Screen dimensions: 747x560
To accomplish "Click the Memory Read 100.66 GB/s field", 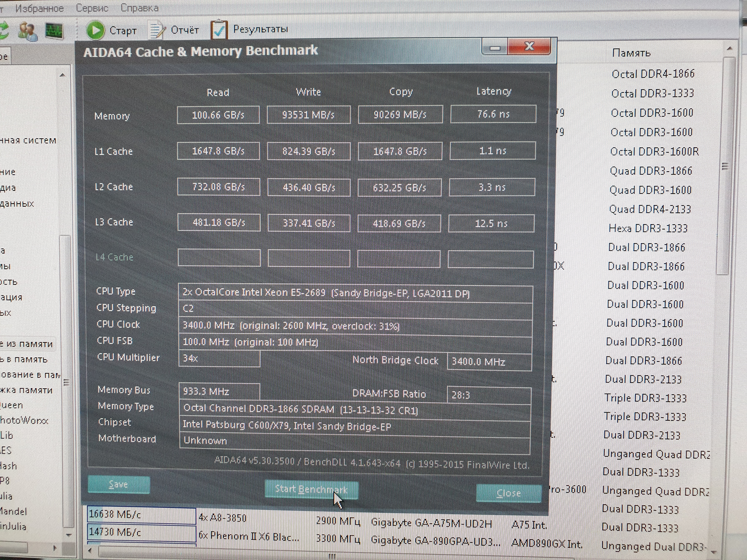I will click(x=218, y=115).
